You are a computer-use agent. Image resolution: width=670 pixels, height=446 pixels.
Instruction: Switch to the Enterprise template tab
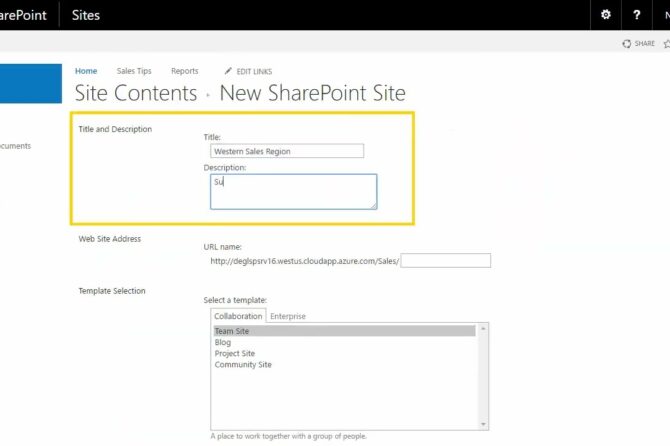coord(288,316)
